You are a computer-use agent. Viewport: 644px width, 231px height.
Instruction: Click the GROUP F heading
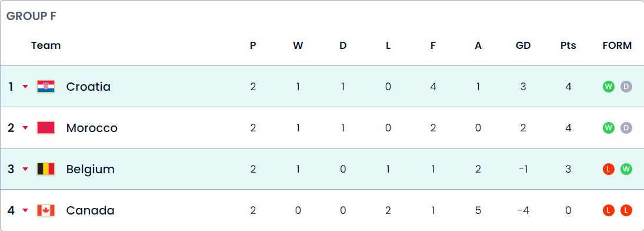[x=31, y=16]
